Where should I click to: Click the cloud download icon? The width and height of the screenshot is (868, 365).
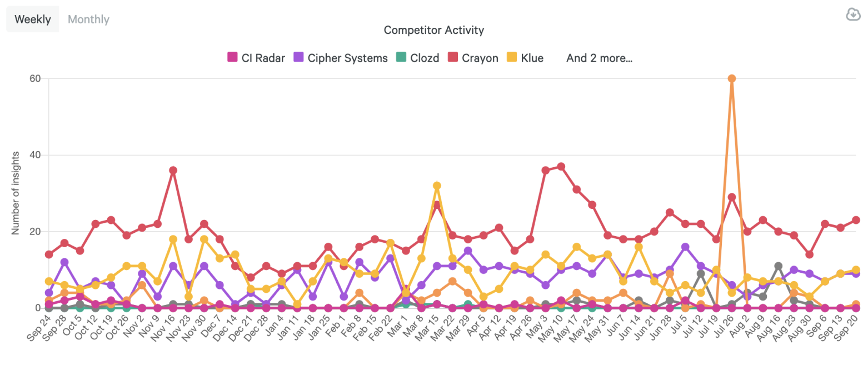[853, 14]
